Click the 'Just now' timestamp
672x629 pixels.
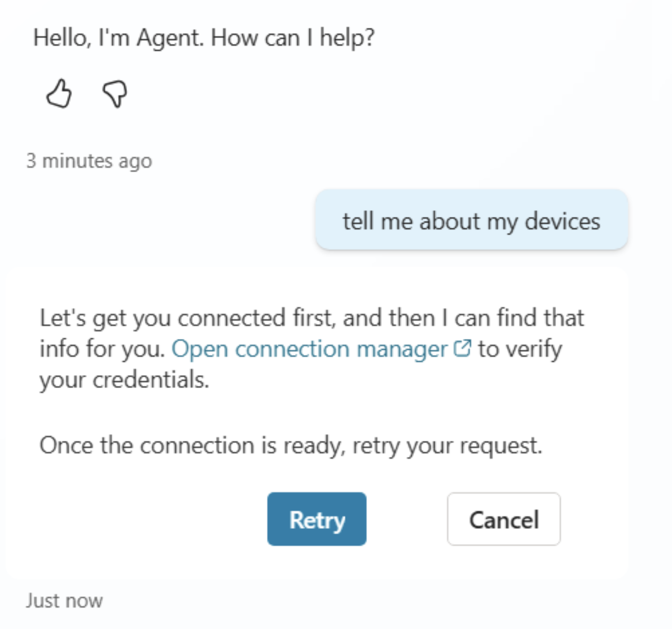click(64, 600)
